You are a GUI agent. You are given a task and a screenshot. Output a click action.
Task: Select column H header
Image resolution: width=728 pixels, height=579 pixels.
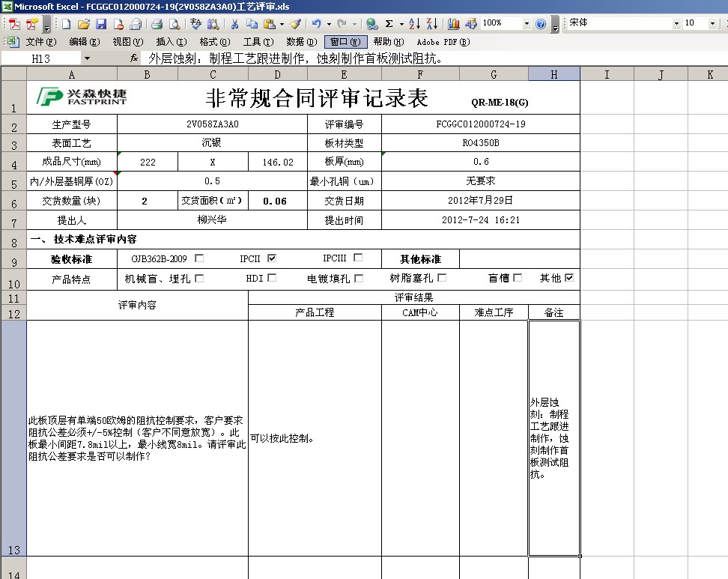(x=554, y=74)
